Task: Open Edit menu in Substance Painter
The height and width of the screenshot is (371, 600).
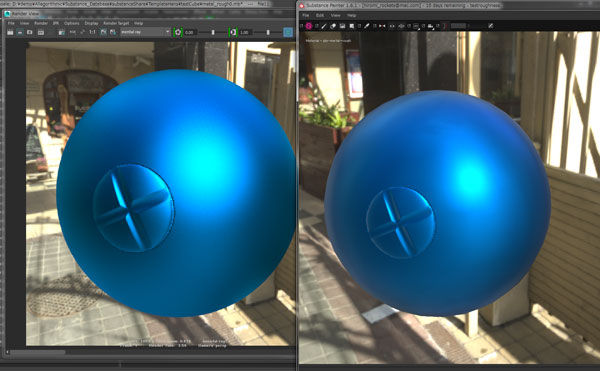Action: click(x=320, y=15)
